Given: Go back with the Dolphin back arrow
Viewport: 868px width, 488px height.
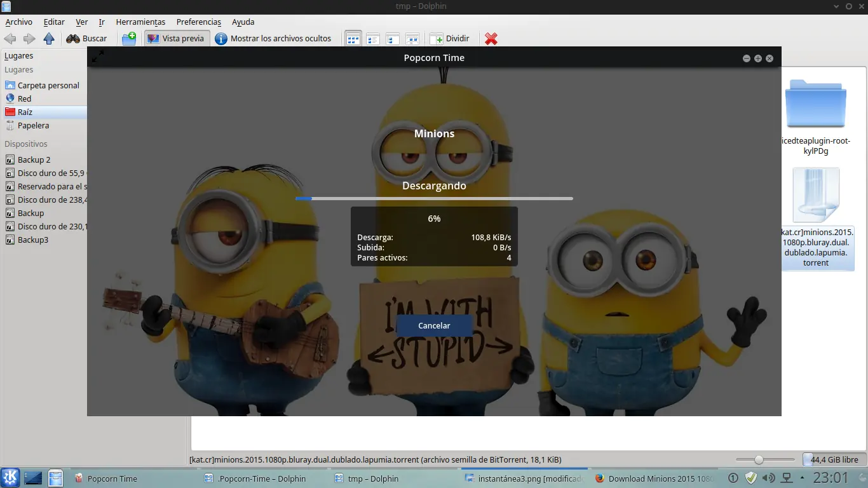Looking at the screenshot, I should click(10, 39).
